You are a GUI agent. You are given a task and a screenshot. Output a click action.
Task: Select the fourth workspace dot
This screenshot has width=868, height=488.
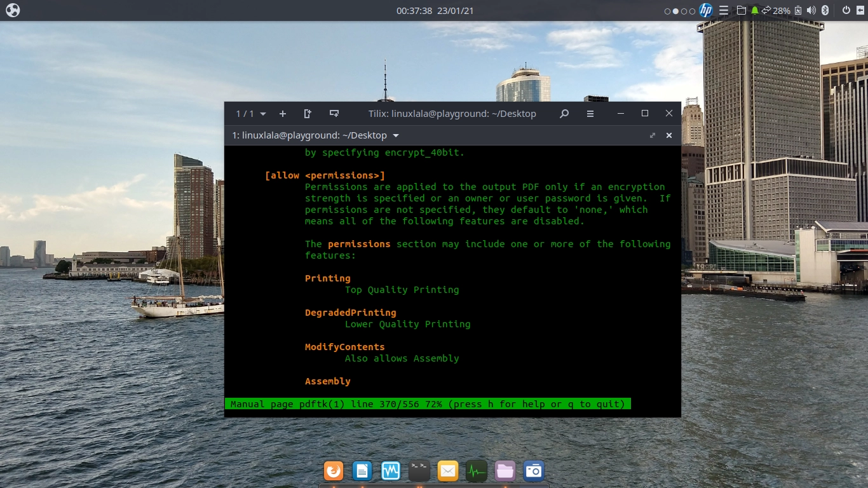(x=692, y=11)
